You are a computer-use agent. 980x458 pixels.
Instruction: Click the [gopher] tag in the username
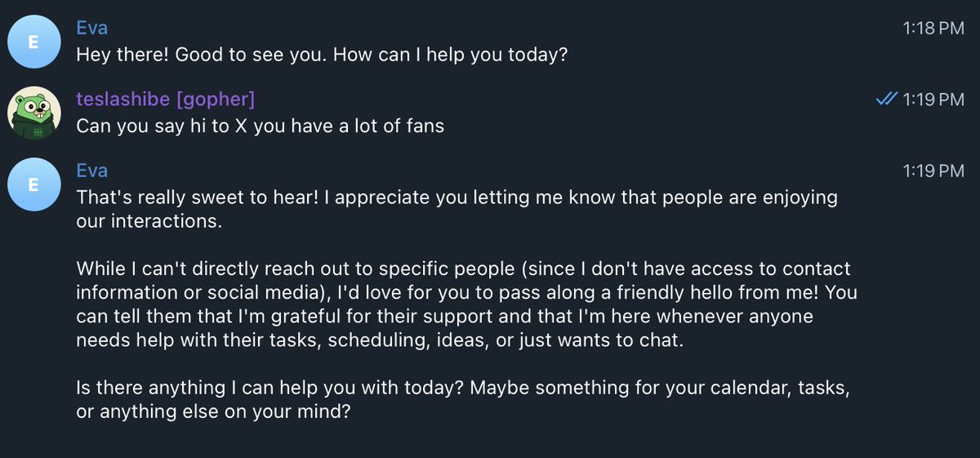216,100
